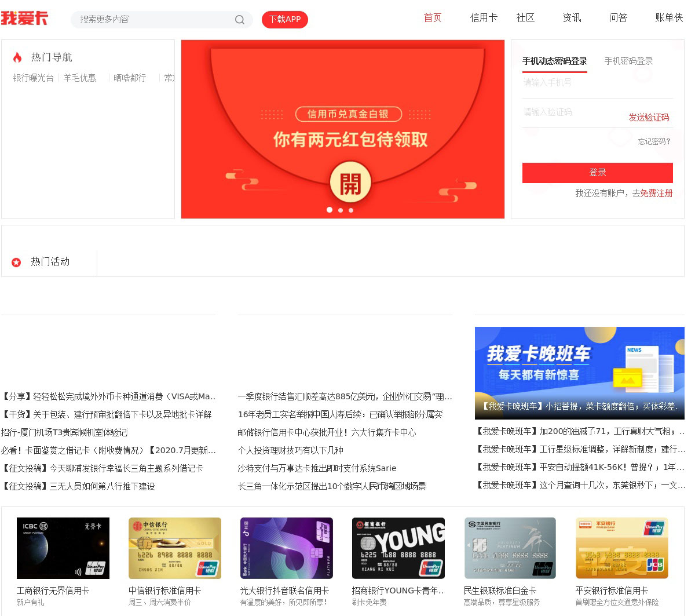Click 平安银行标准信用卡 title
The image size is (695, 616).
coord(612,591)
